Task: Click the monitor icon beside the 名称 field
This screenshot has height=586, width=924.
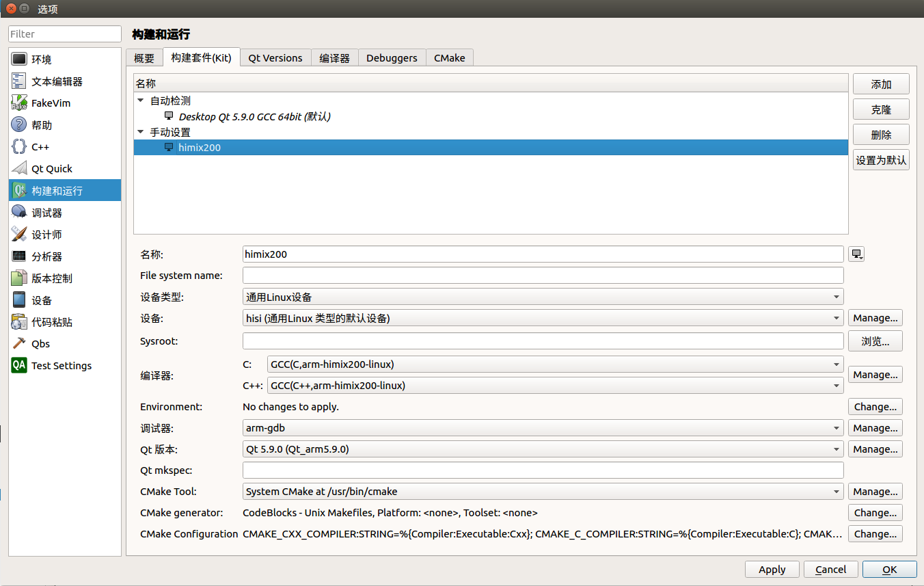Action: [856, 254]
